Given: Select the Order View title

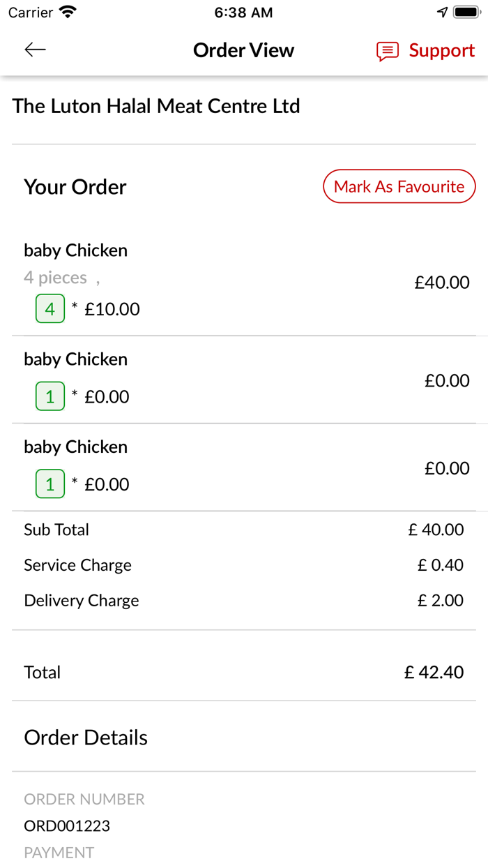Looking at the screenshot, I should [x=243, y=50].
